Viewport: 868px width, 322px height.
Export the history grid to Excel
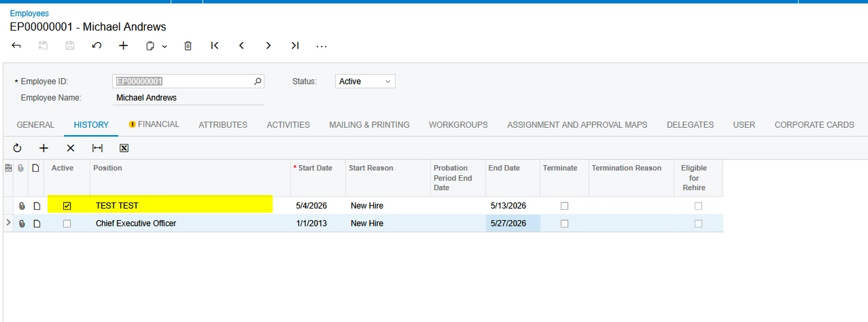point(124,147)
